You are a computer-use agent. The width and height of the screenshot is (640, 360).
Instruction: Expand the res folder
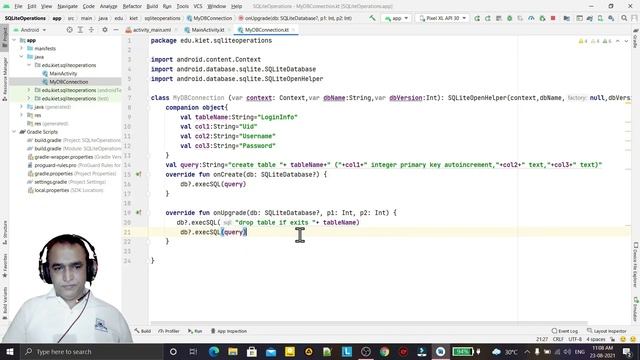tap(22, 115)
